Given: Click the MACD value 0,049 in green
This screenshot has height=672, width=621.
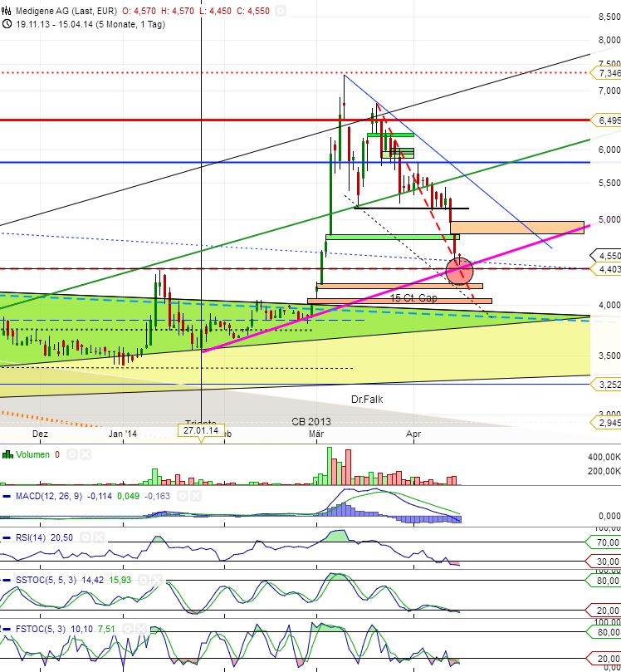Looking at the screenshot, I should tap(128, 496).
